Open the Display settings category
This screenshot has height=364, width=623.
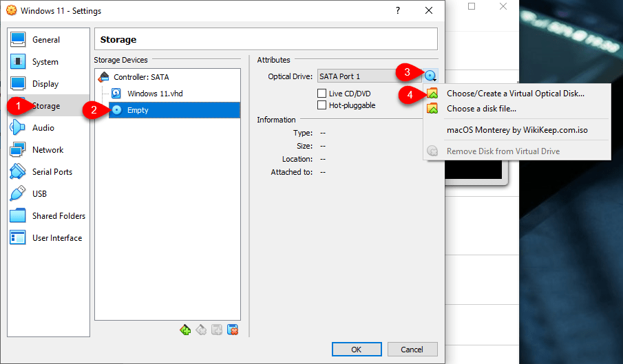click(x=48, y=84)
